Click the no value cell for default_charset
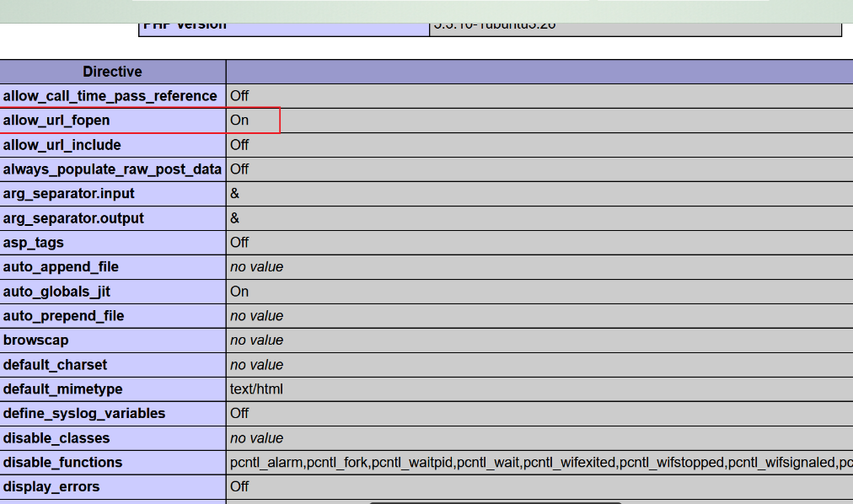Viewport: 853px width, 504px height. click(x=256, y=365)
